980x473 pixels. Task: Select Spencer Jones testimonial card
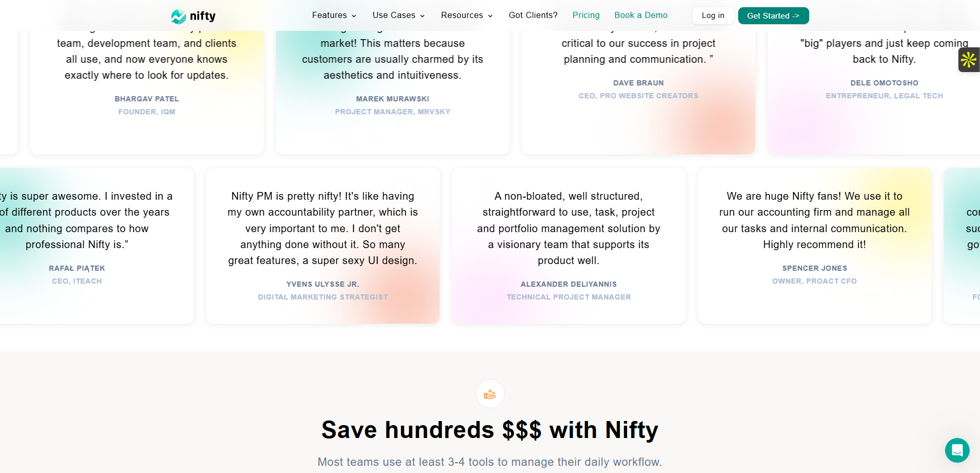click(x=814, y=246)
